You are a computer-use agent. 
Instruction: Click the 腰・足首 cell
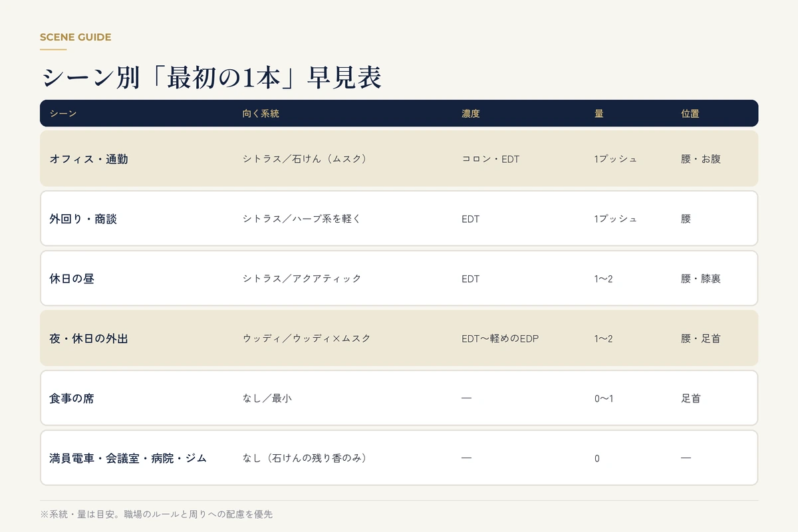pyautogui.click(x=701, y=338)
